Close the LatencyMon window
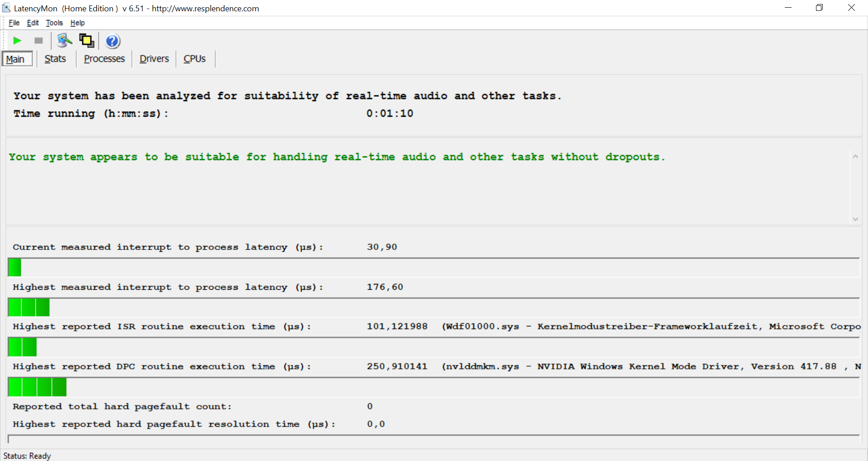 click(851, 8)
